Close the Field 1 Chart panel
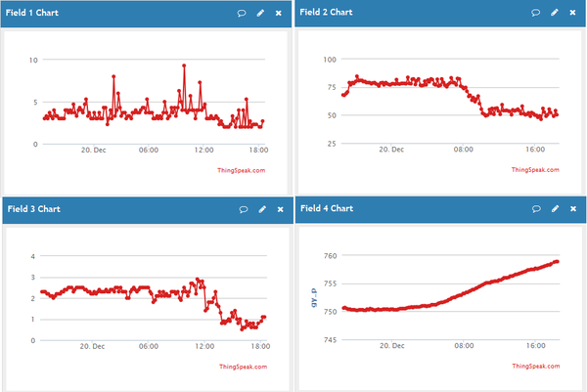The width and height of the screenshot is (587, 392). point(279,13)
